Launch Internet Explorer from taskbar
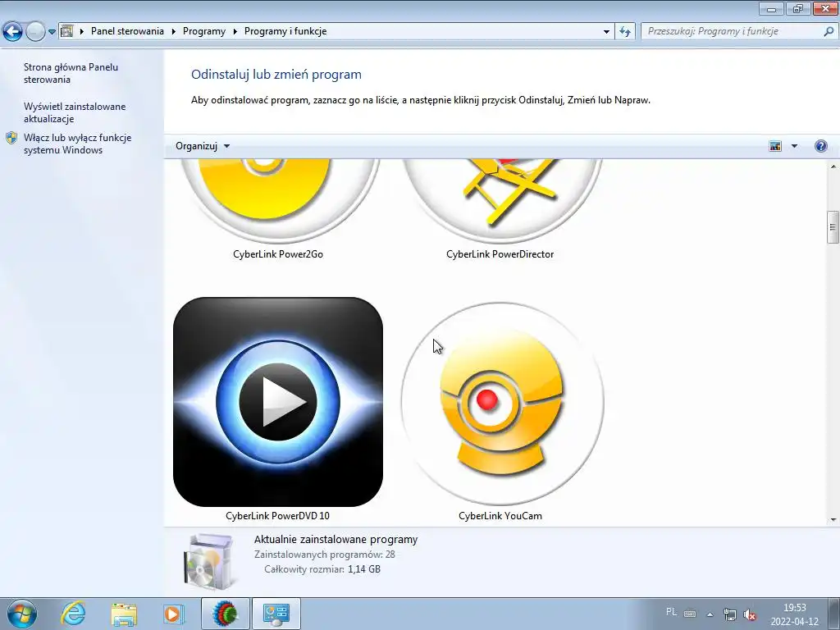Screen dimensions: 840x630 (x=73, y=614)
